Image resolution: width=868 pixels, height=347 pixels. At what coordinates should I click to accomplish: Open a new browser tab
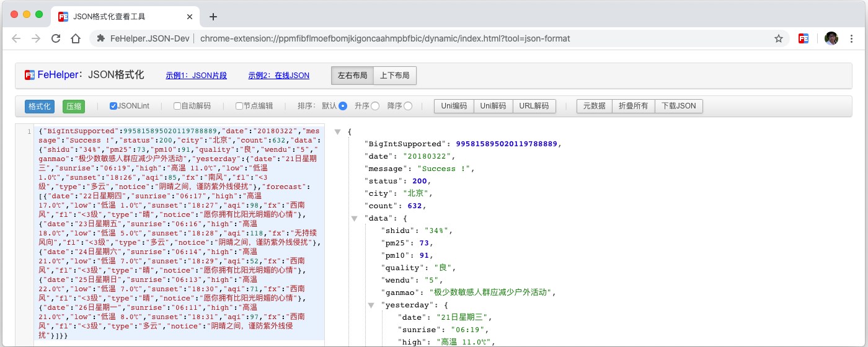[213, 17]
